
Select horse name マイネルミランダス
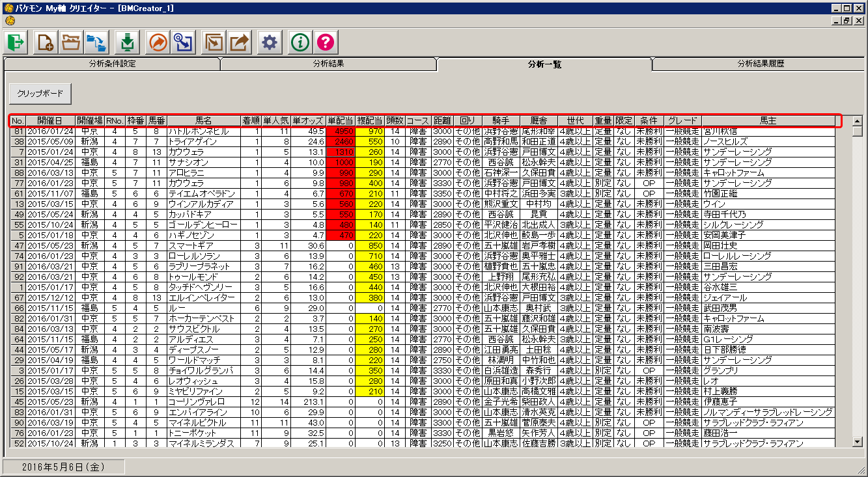coord(203,443)
